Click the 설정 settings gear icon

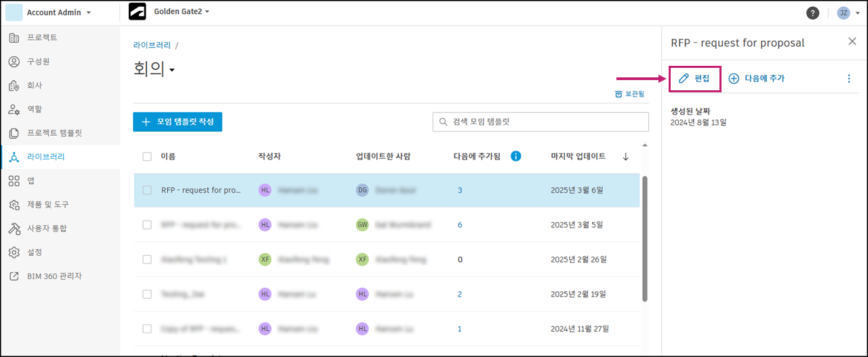[14, 252]
